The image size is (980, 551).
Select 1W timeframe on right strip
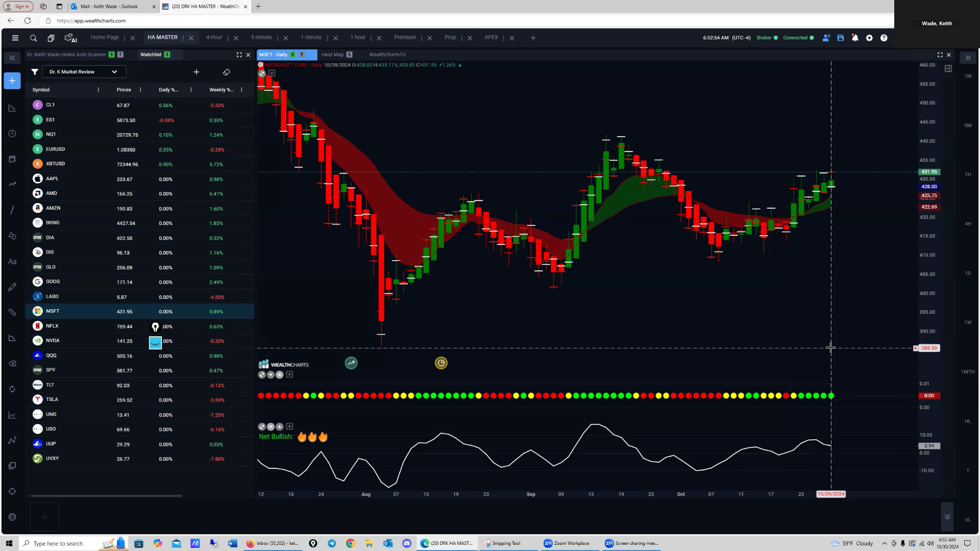[968, 322]
